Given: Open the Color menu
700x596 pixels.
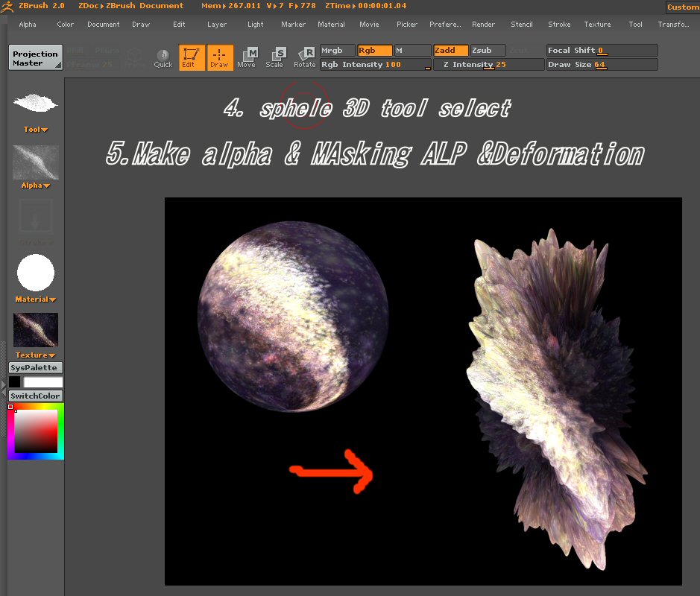Looking at the screenshot, I should click(x=65, y=25).
